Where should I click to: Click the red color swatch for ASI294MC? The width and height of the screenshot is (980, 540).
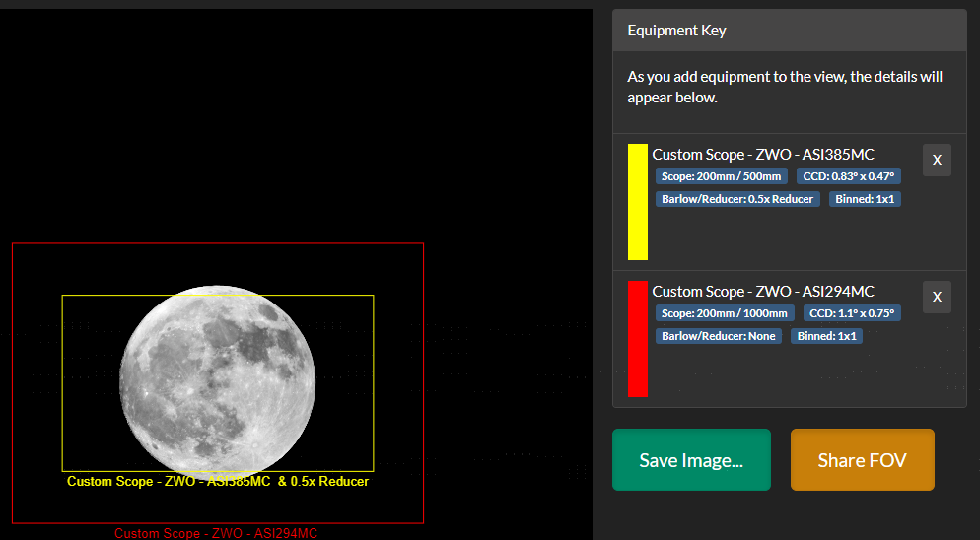tap(637, 338)
